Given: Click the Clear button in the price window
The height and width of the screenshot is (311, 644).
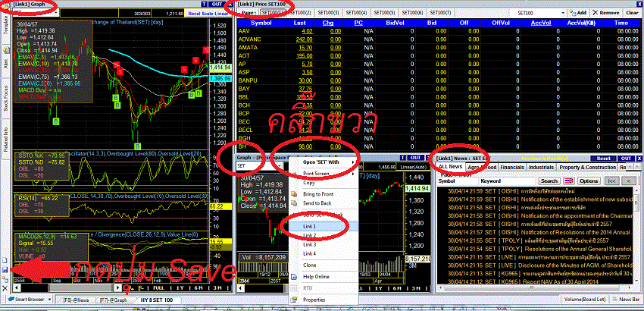Looking at the screenshot, I should click(632, 13).
